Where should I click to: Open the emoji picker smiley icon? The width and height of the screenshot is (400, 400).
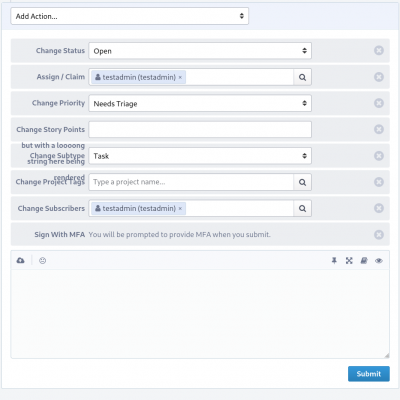(42, 261)
